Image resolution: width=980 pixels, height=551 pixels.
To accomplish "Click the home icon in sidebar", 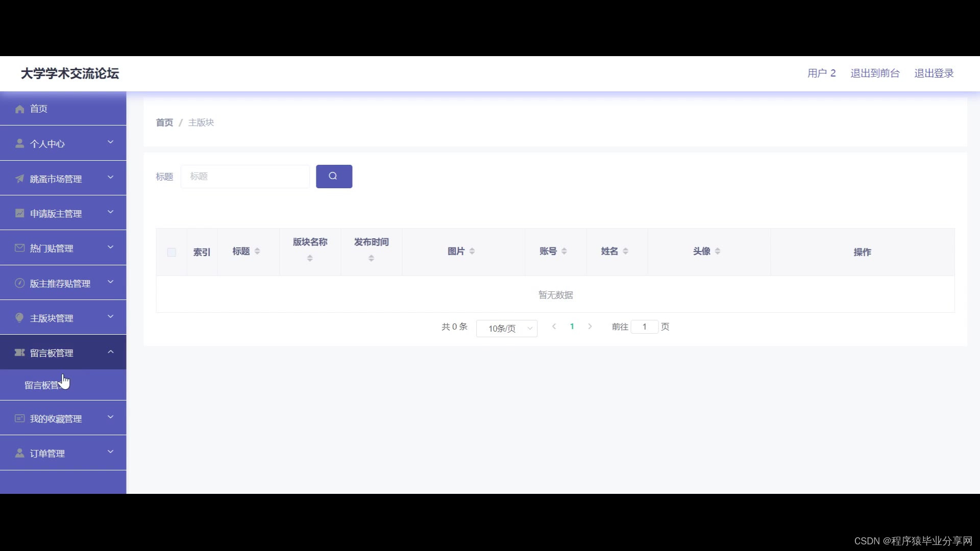I will tap(19, 109).
